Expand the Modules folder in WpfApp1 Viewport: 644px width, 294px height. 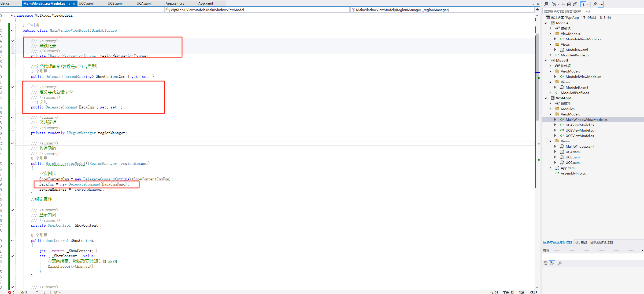pyautogui.click(x=550, y=109)
